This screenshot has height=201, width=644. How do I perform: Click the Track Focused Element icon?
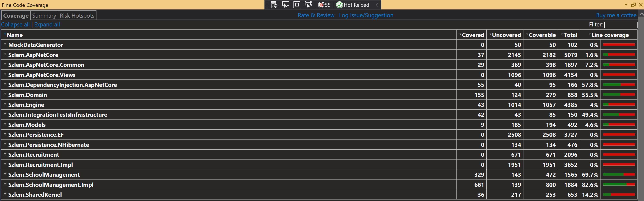[x=308, y=5]
